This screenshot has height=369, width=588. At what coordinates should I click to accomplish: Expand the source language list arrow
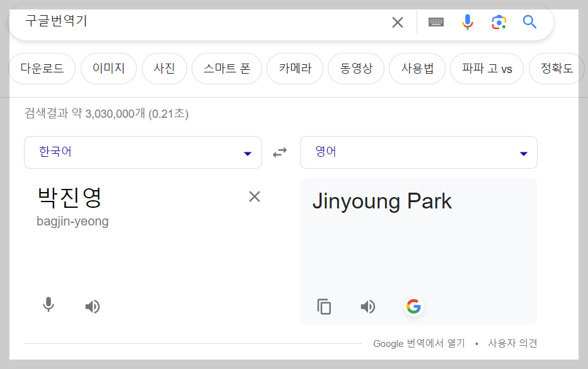coord(247,152)
